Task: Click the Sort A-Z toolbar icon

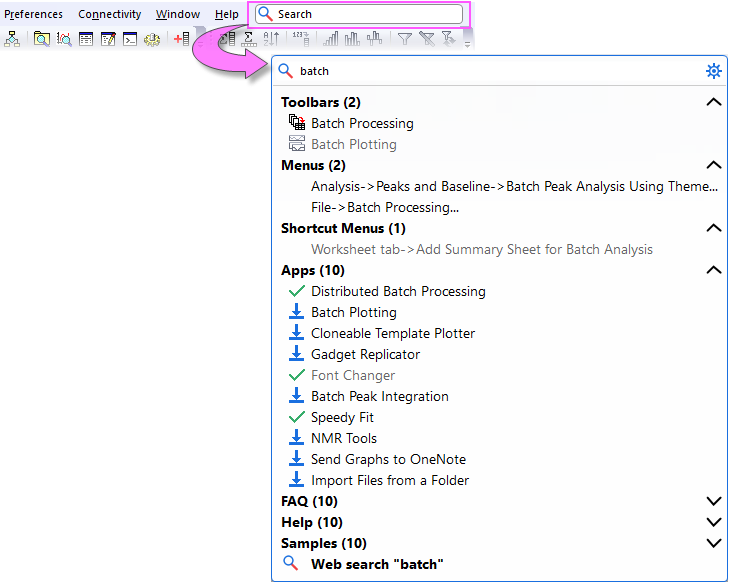Action: (271, 39)
